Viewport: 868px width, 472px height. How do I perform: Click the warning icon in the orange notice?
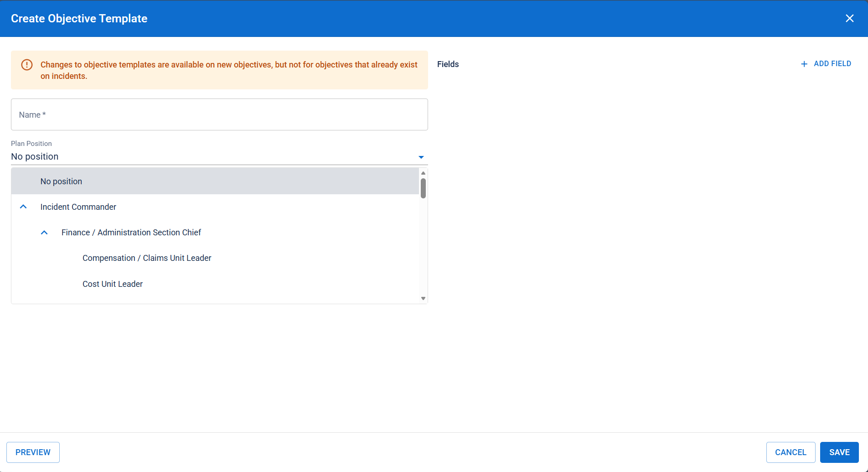27,65
